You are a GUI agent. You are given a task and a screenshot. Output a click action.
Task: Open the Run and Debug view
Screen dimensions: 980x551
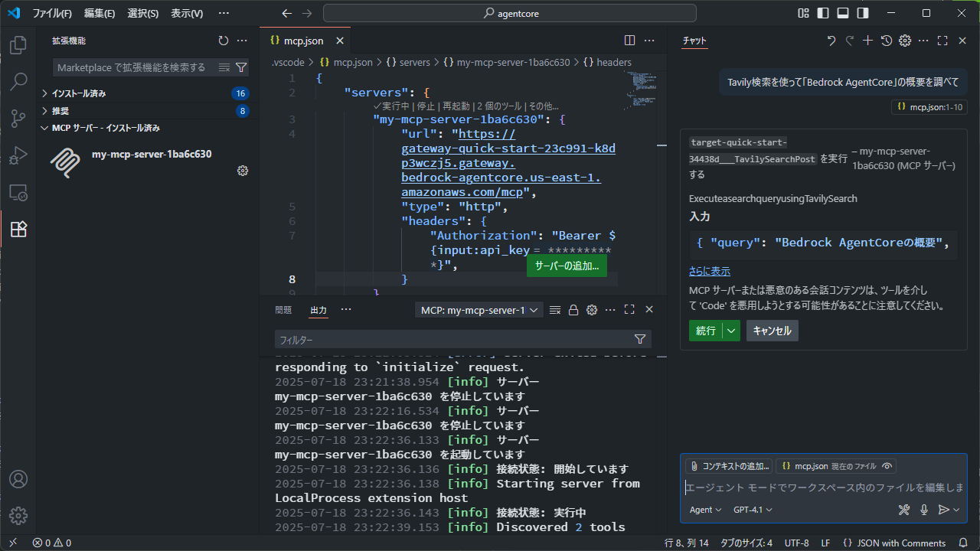click(x=18, y=155)
